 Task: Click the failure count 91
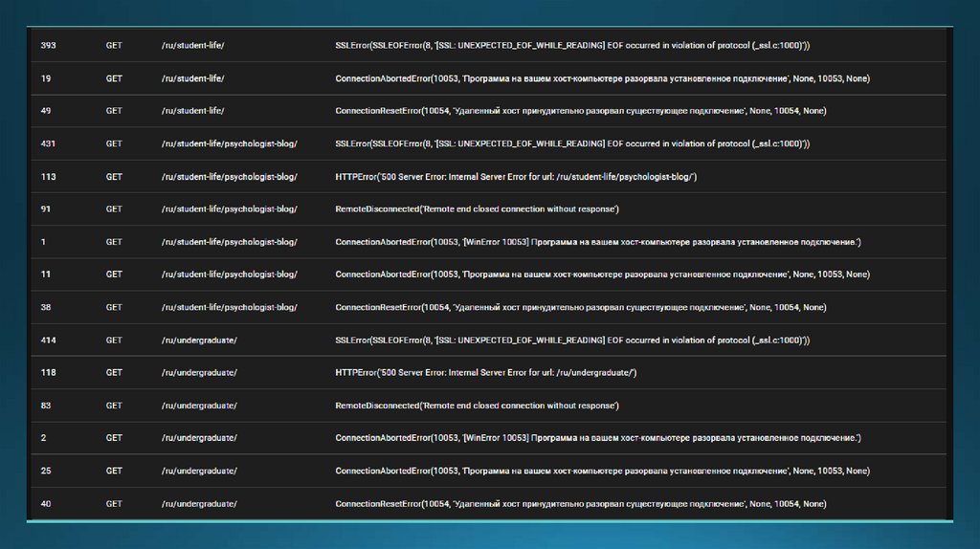[46, 209]
